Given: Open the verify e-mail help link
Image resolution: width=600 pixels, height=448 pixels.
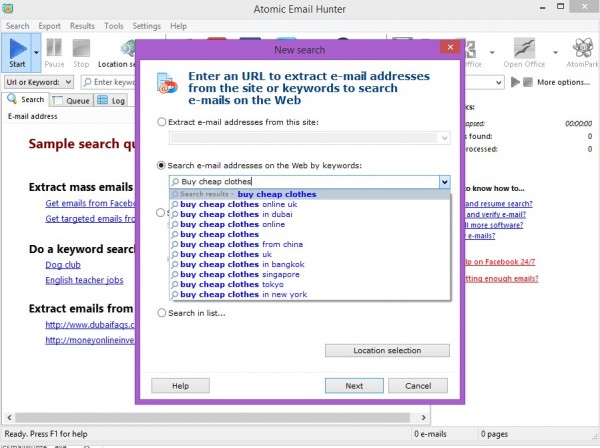Looking at the screenshot, I should (x=496, y=214).
